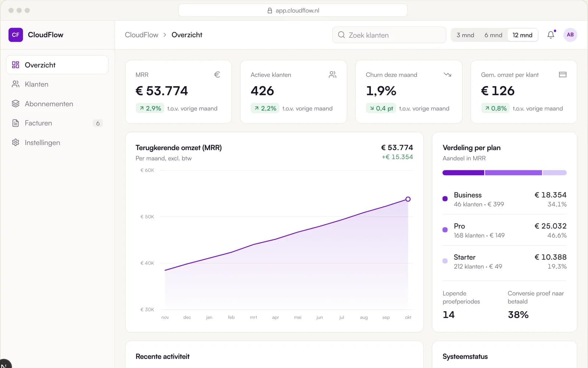
Task: Click the euro icon on MRR card
Action: [x=217, y=75]
